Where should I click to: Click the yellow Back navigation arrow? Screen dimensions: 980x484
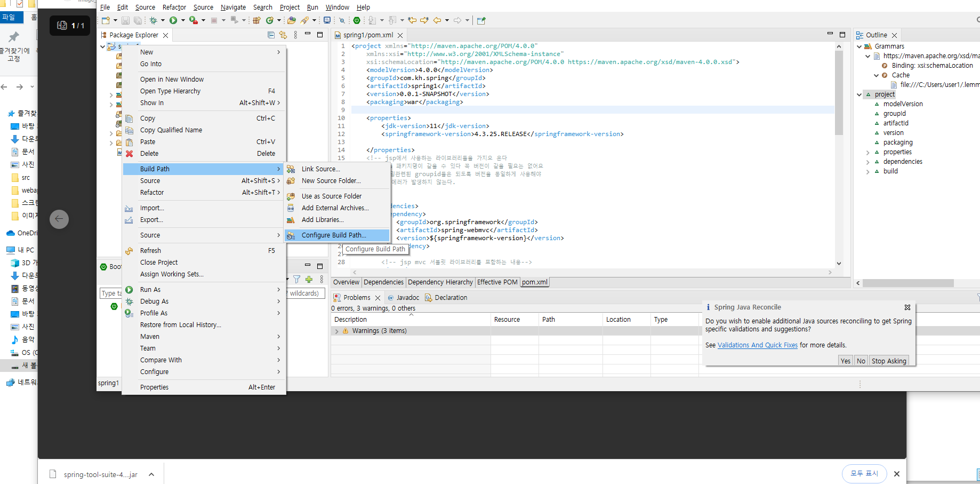click(437, 20)
